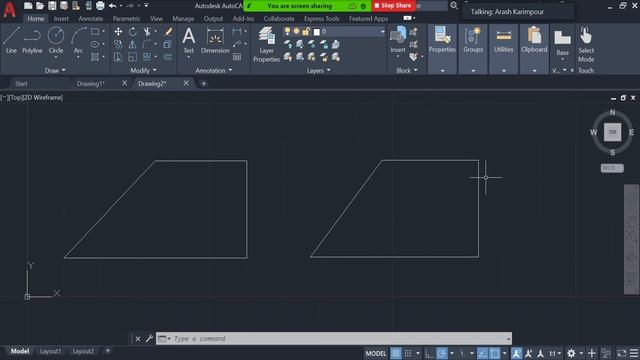The width and height of the screenshot is (640, 360).
Task: Click the Plot printer icon
Action: click(100, 6)
